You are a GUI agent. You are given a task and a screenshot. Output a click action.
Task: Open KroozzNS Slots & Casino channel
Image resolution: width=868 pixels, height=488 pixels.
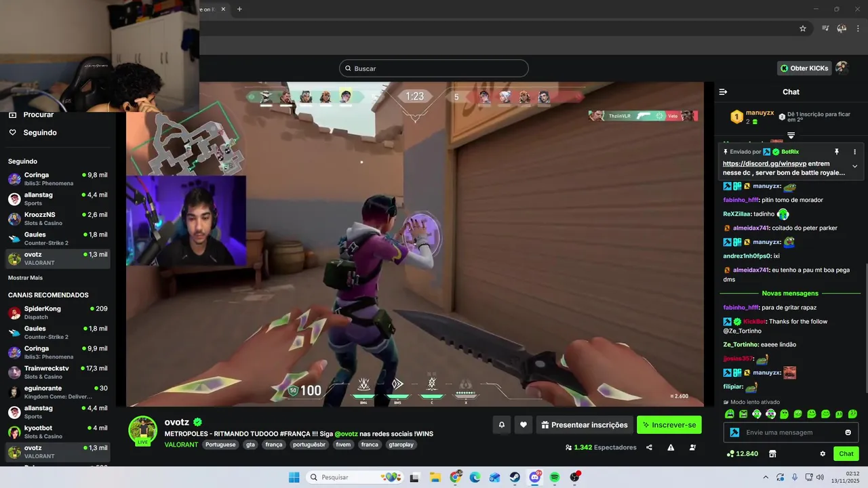(58, 219)
